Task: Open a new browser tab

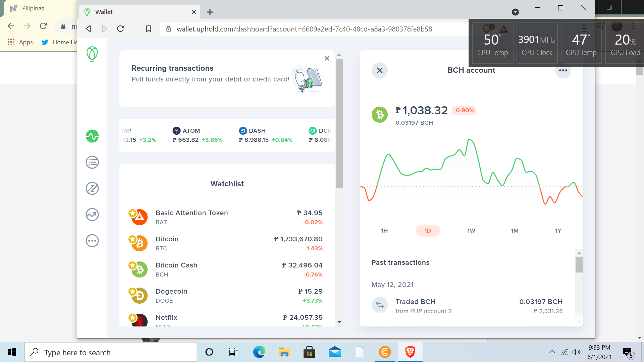Action: [x=210, y=12]
